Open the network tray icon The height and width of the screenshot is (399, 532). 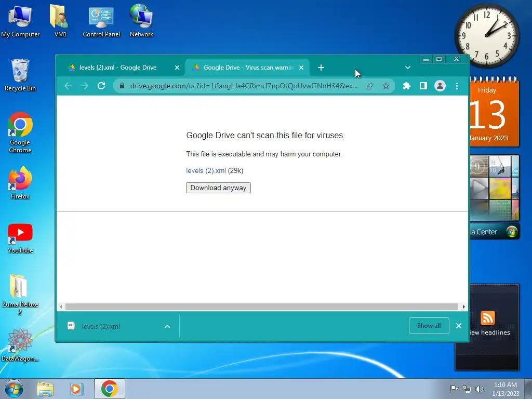[x=467, y=389]
